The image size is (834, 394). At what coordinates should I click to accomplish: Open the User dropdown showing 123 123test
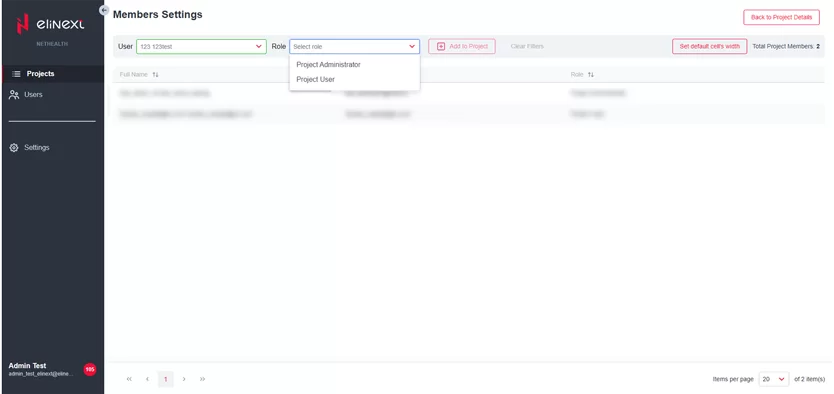[x=201, y=47]
